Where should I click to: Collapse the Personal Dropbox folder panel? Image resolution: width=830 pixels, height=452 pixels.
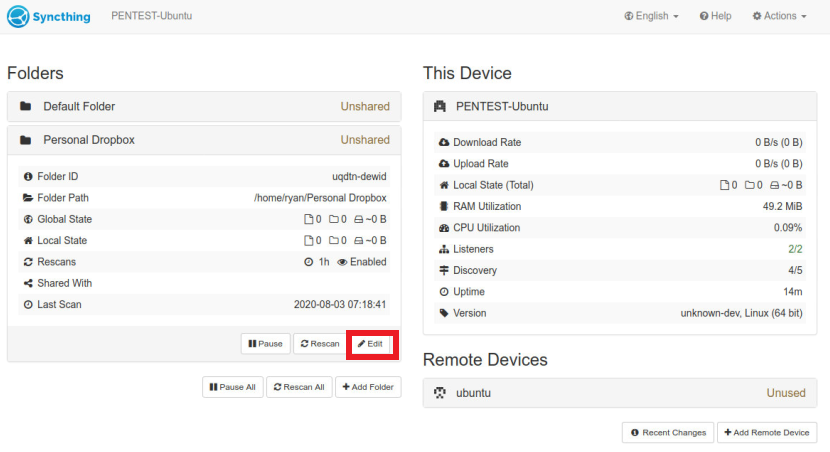pos(204,140)
